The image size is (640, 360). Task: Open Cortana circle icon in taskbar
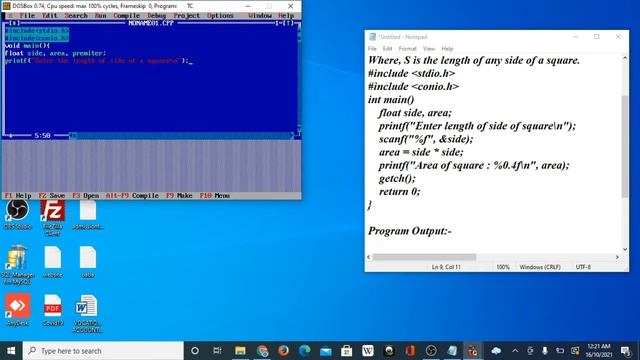[195, 351]
